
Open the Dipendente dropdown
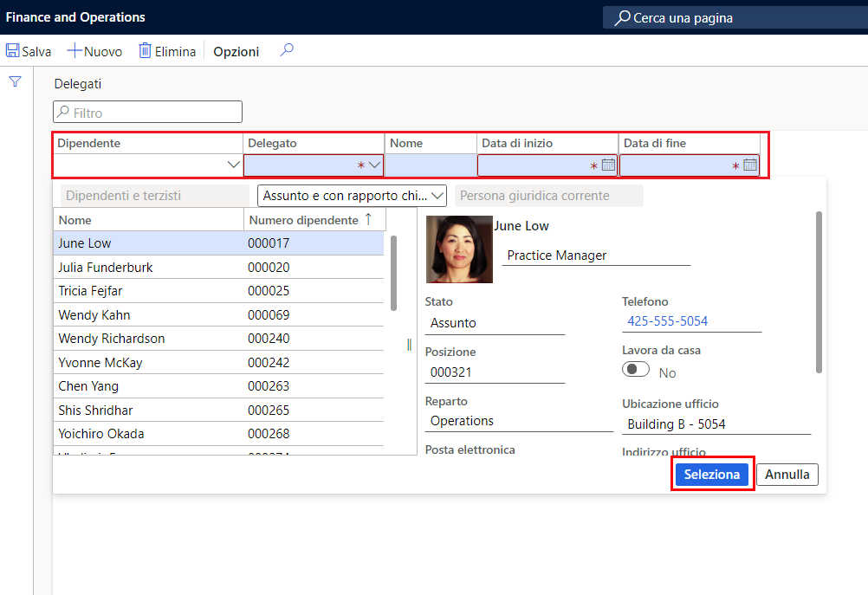pyautogui.click(x=232, y=163)
